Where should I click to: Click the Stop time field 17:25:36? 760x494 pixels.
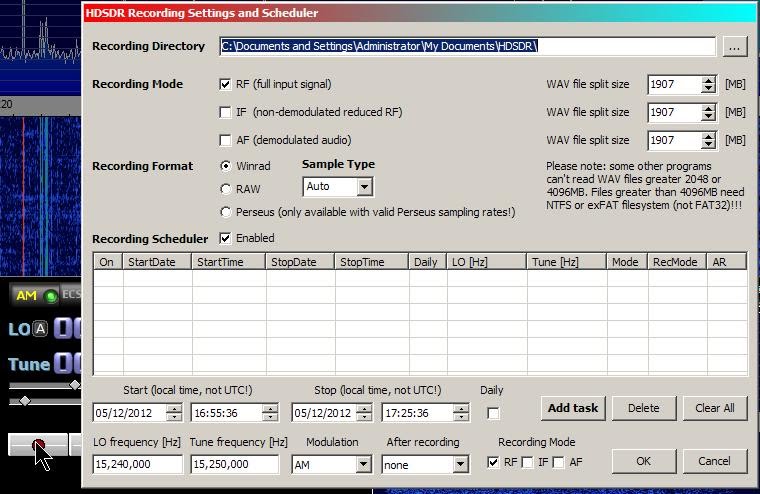click(x=418, y=413)
